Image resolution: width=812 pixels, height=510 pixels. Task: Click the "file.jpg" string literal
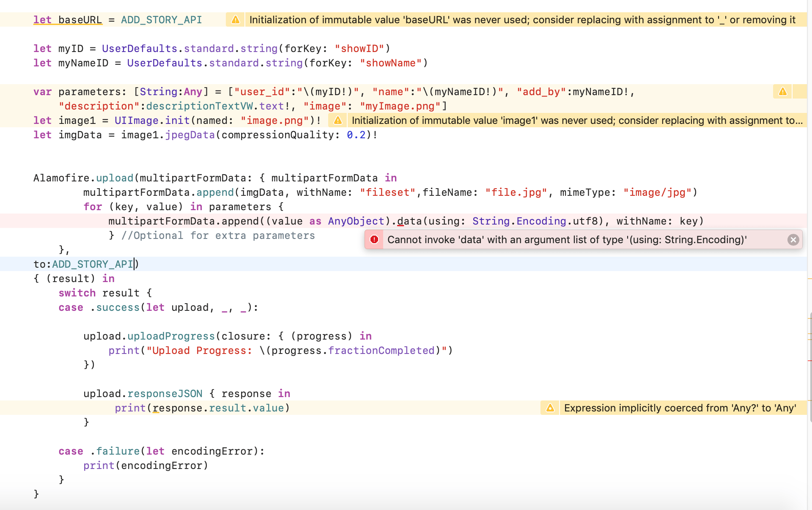(x=516, y=192)
